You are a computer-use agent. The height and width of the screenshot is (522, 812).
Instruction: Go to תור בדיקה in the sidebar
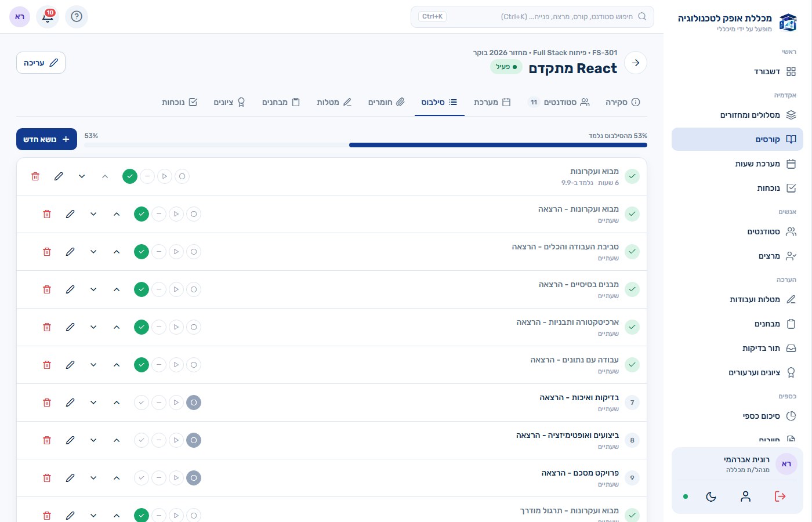tap(737, 348)
